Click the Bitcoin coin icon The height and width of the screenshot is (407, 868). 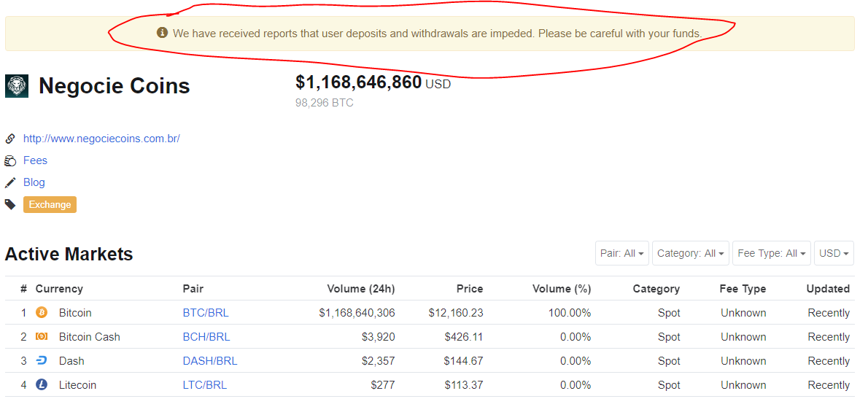click(42, 313)
